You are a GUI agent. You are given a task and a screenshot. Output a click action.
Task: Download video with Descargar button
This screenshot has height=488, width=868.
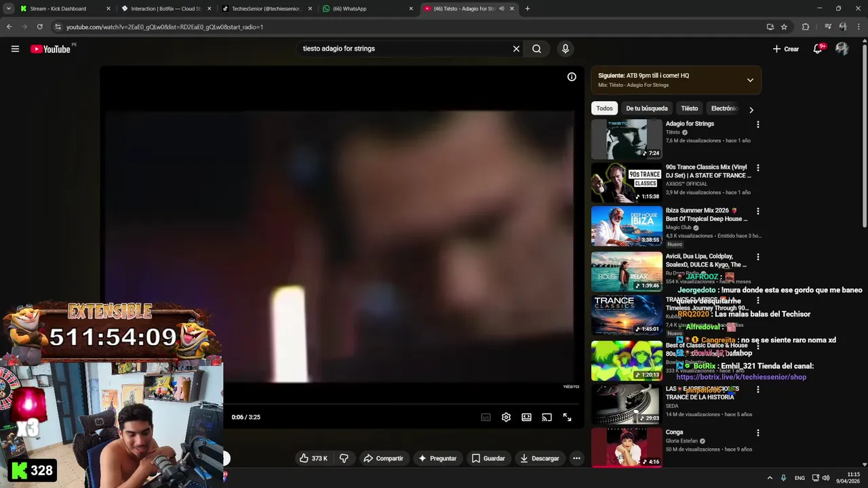coord(539,458)
